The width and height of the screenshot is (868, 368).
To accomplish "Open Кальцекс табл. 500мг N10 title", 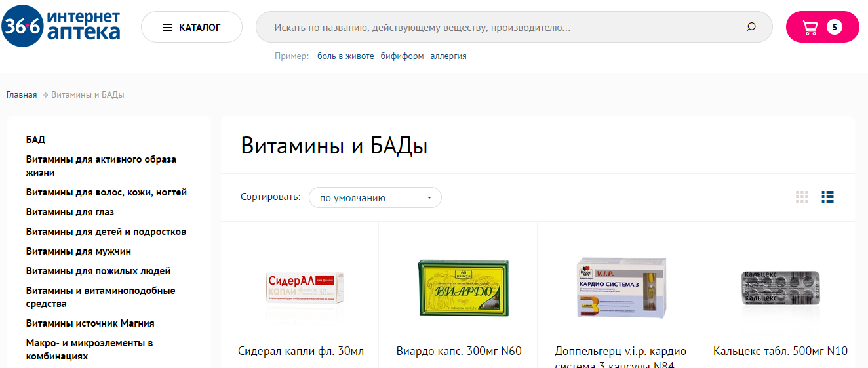I will [x=780, y=351].
